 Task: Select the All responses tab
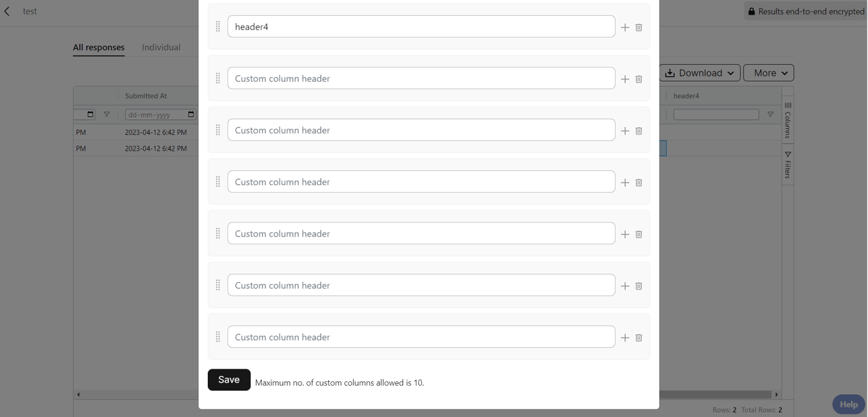[x=98, y=47]
